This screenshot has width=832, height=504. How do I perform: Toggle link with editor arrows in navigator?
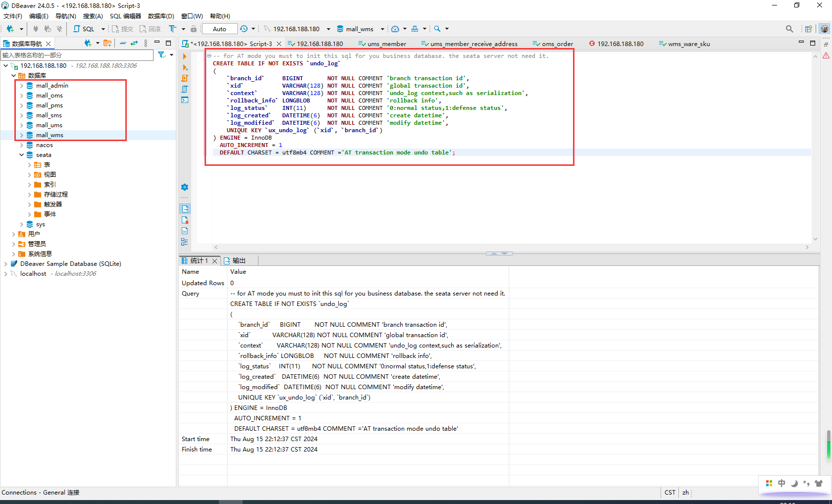(x=134, y=43)
